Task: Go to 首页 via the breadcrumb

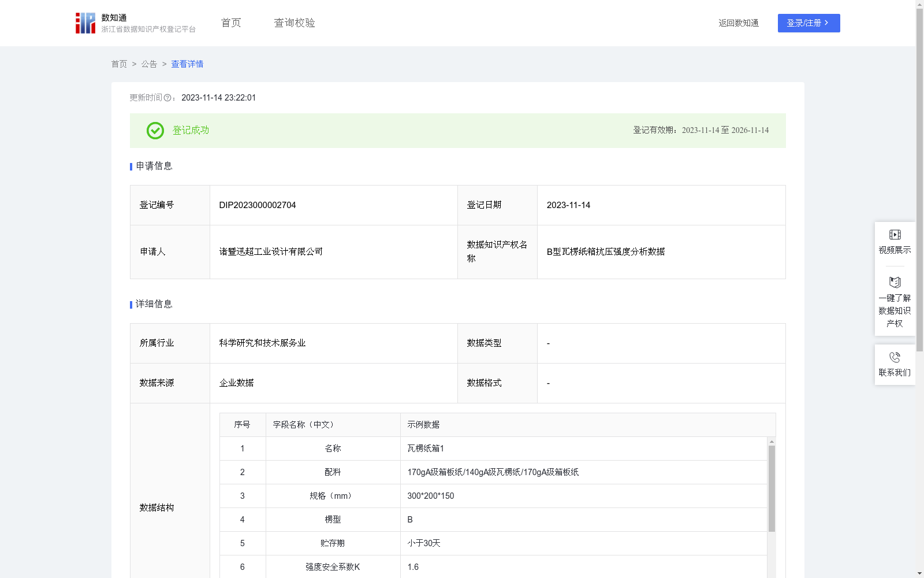Action: click(119, 64)
